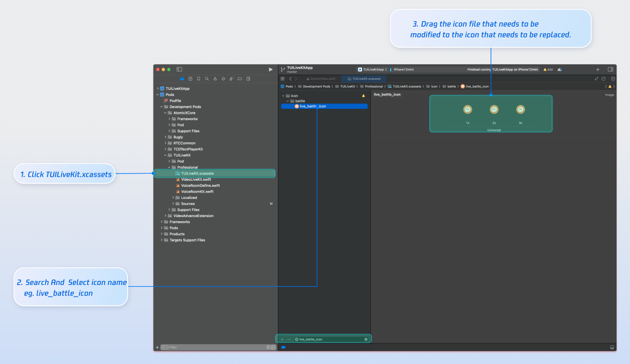The width and height of the screenshot is (630, 364).
Task: Toggle the left navigator sidebar
Action: 179,70
